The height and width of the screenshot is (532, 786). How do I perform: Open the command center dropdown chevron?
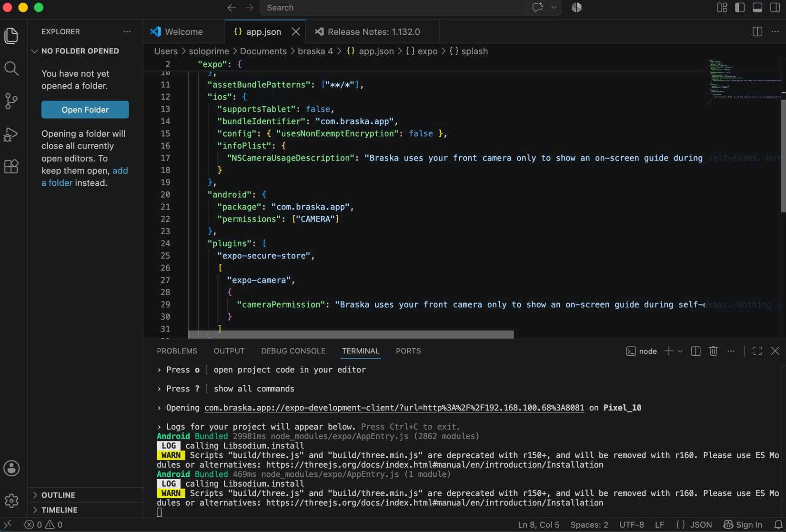click(x=554, y=8)
